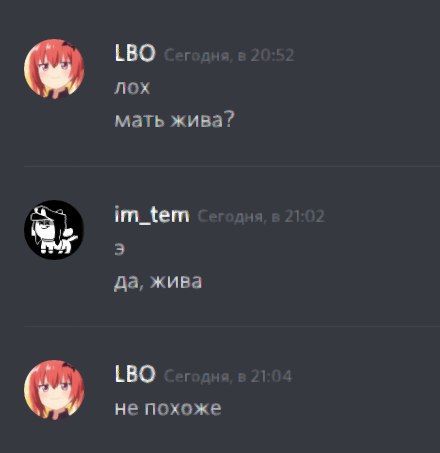Click the divider below im_tem's message group
This screenshot has width=440, height=453.
[232, 326]
